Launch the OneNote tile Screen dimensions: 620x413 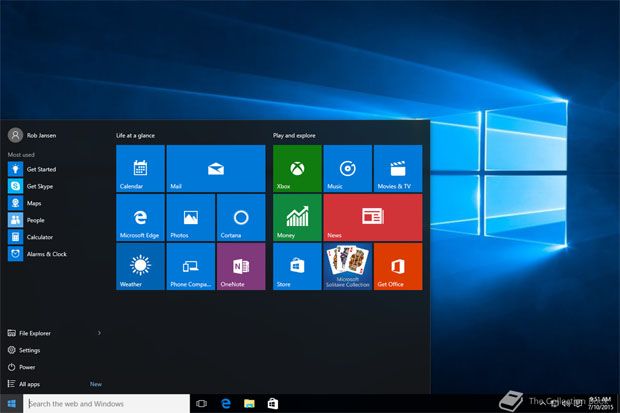241,267
